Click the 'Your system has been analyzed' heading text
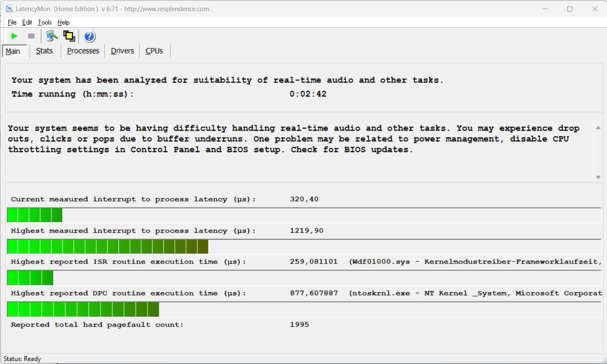Viewport: 607px width, 364px height. coord(227,80)
